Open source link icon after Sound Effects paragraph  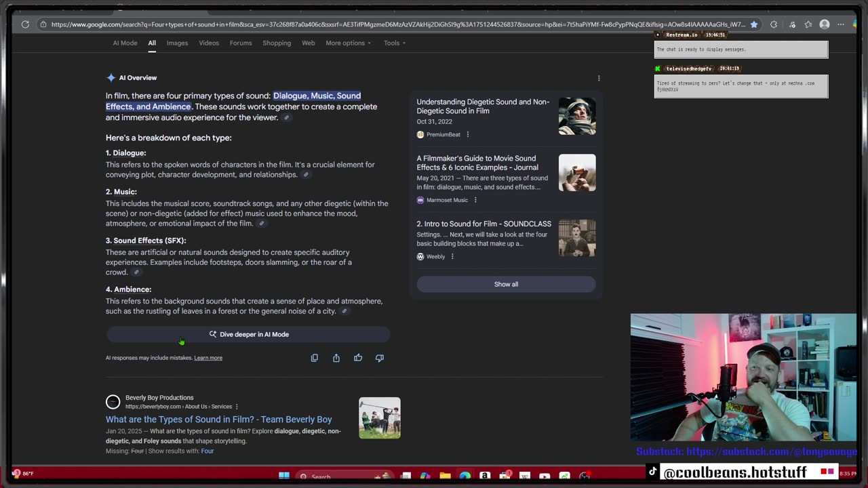tap(136, 272)
